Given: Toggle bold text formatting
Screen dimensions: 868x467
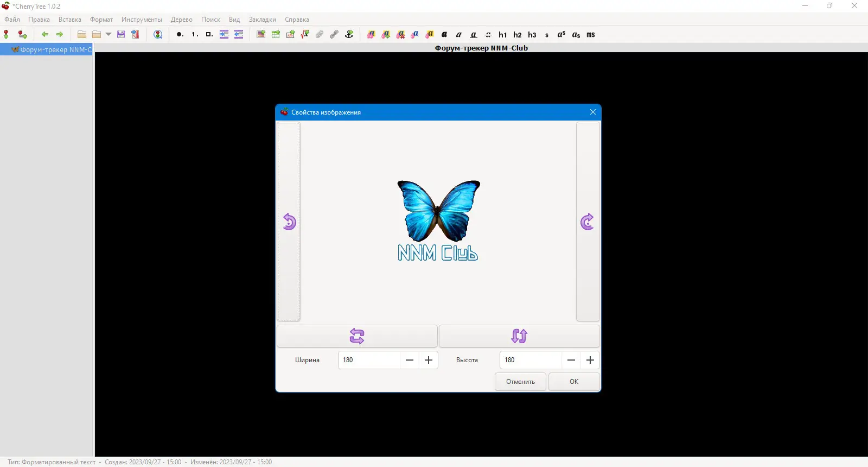Looking at the screenshot, I should [x=444, y=34].
